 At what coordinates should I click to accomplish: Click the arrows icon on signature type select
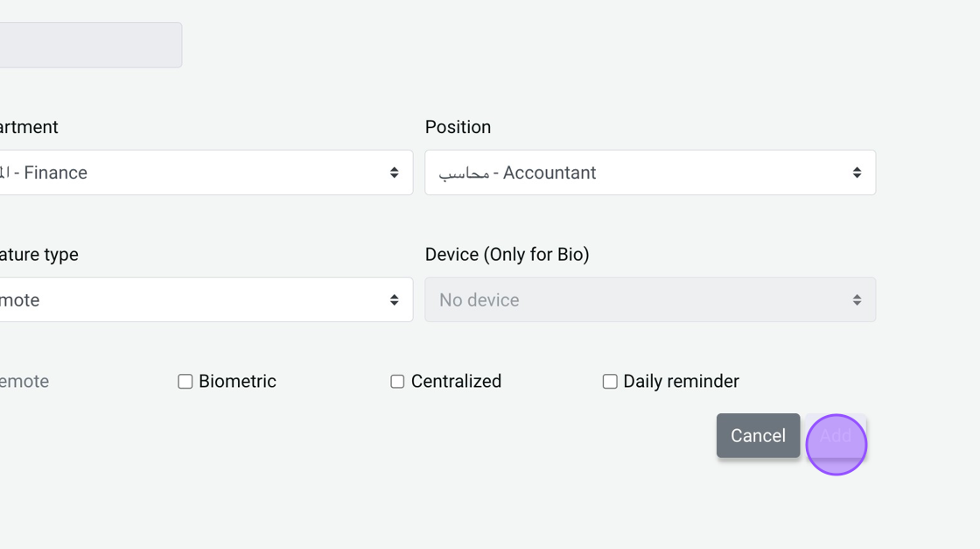pyautogui.click(x=395, y=299)
